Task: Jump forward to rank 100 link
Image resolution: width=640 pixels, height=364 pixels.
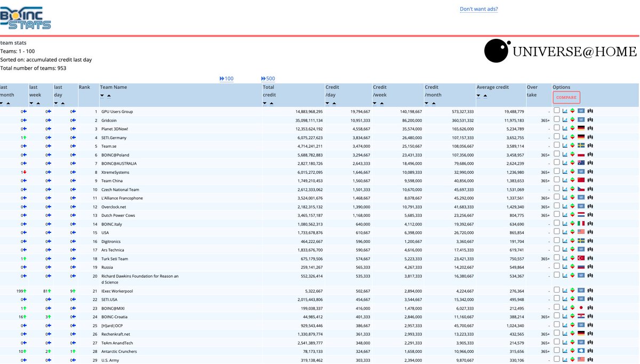Action: click(227, 79)
